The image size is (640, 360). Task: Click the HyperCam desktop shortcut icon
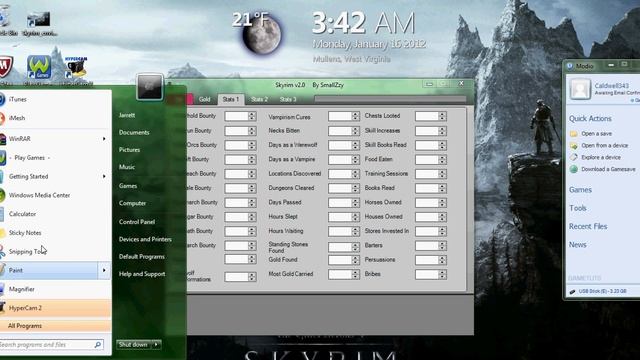tap(76, 67)
